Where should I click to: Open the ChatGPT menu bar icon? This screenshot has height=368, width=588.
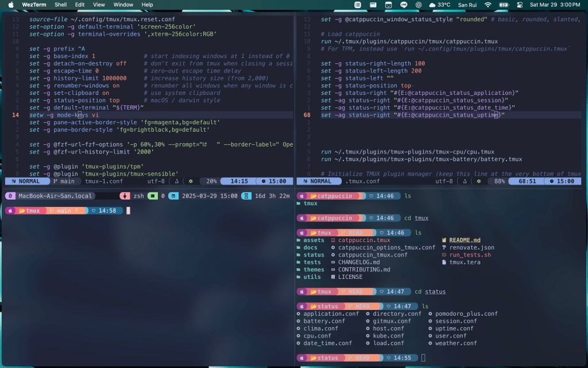(x=418, y=5)
